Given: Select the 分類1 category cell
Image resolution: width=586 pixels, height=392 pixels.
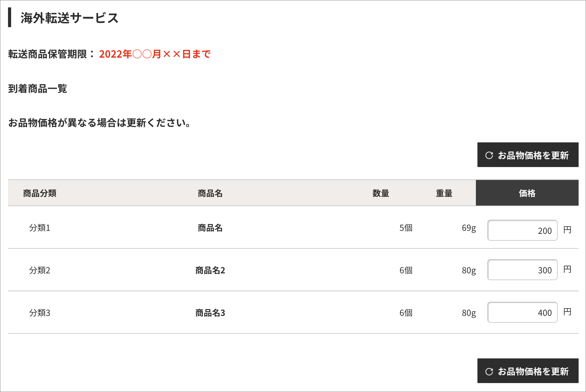Looking at the screenshot, I should [40, 228].
